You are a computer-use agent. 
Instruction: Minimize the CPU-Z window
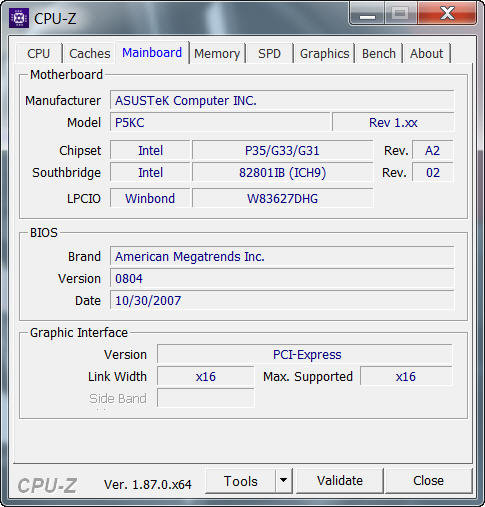tap(367, 14)
